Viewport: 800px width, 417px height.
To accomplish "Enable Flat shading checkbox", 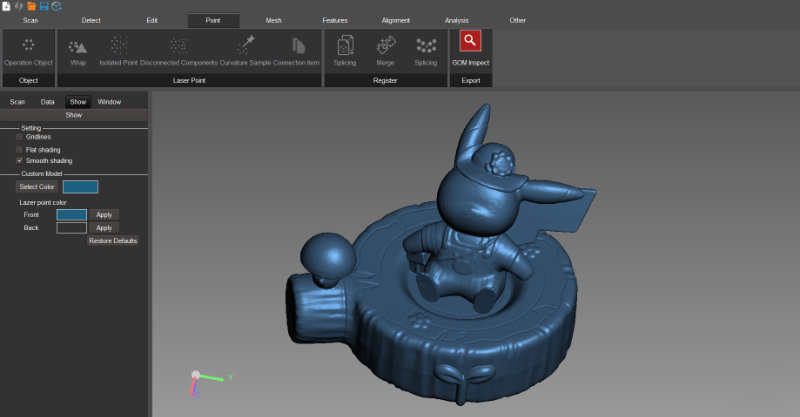I will [19, 150].
